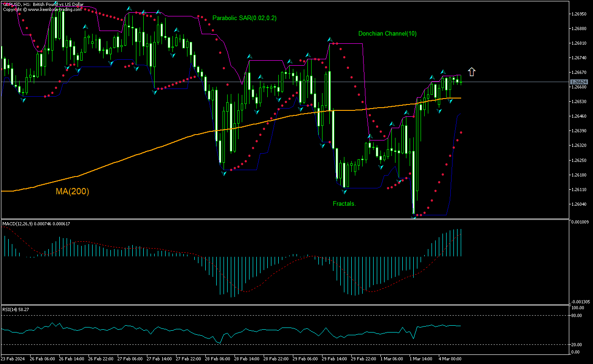This screenshot has height=364, width=593.
Task: Click the green Fractals. text label
Action: (x=344, y=203)
